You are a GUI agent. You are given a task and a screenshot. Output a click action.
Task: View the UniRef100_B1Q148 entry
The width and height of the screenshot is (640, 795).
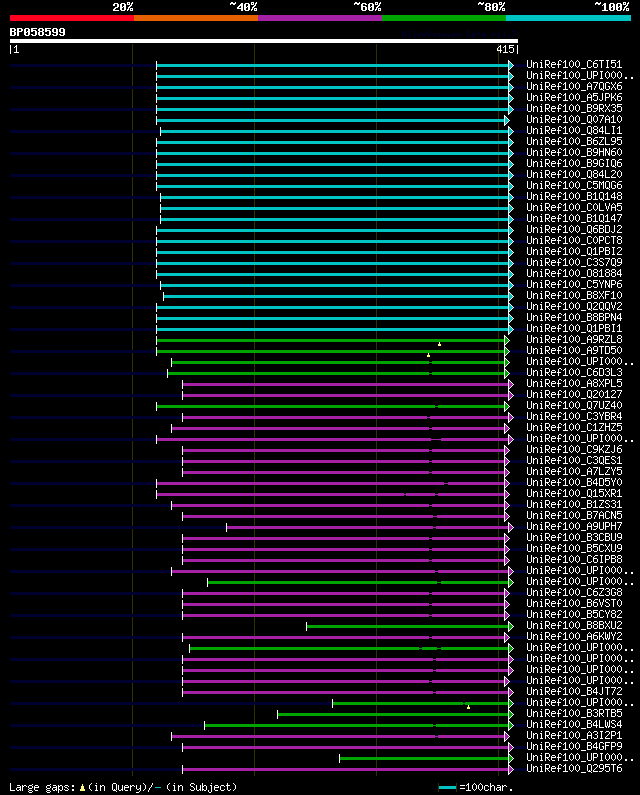[574, 196]
